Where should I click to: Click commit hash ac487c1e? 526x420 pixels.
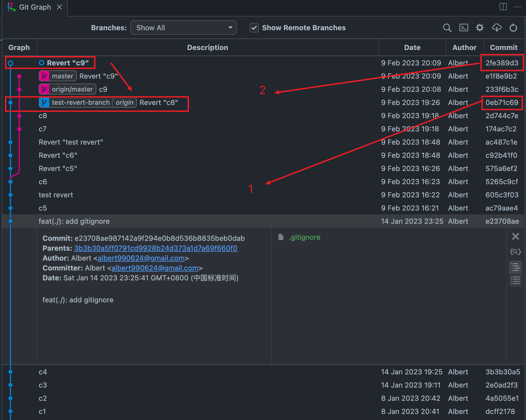[x=501, y=142]
